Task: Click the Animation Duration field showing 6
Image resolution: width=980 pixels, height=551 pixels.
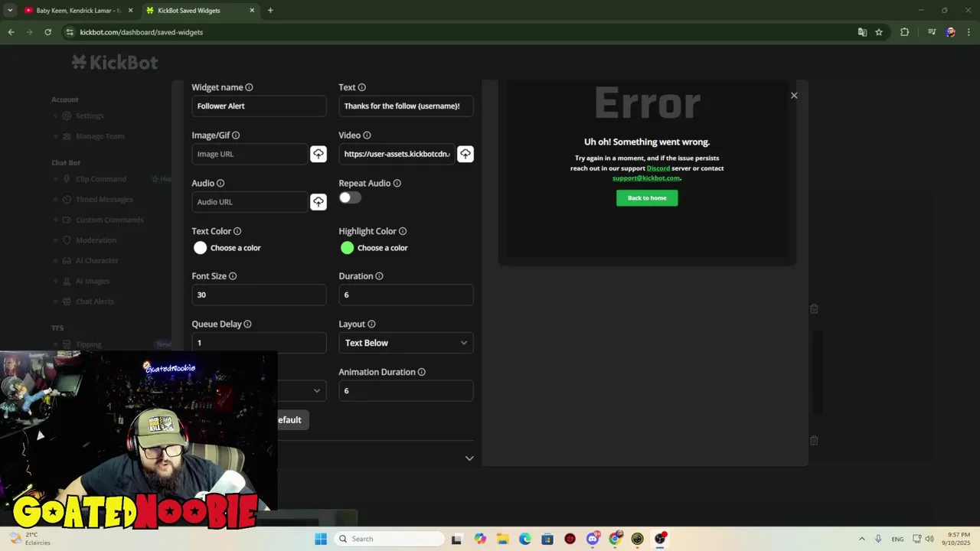Action: tap(406, 391)
